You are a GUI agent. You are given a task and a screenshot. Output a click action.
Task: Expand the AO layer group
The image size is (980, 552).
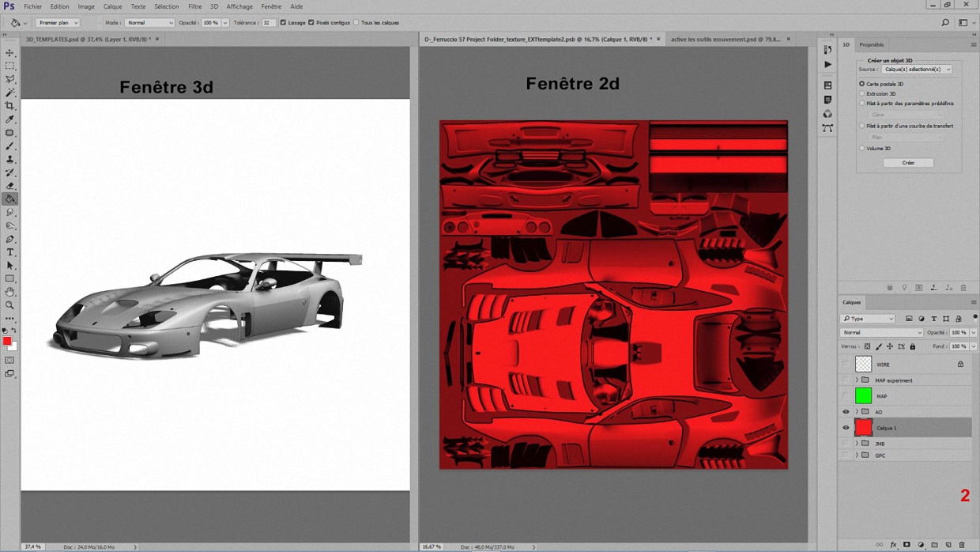pyautogui.click(x=857, y=412)
